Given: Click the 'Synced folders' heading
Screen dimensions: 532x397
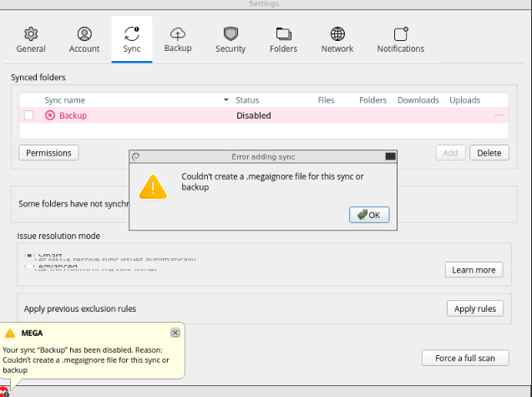Looking at the screenshot, I should click(38, 78).
